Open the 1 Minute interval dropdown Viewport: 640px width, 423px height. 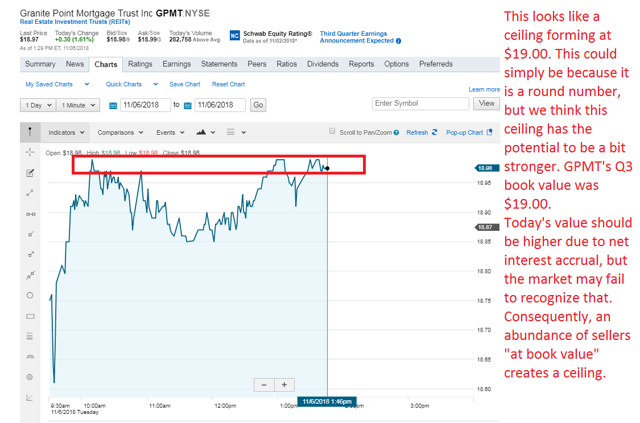pos(78,105)
